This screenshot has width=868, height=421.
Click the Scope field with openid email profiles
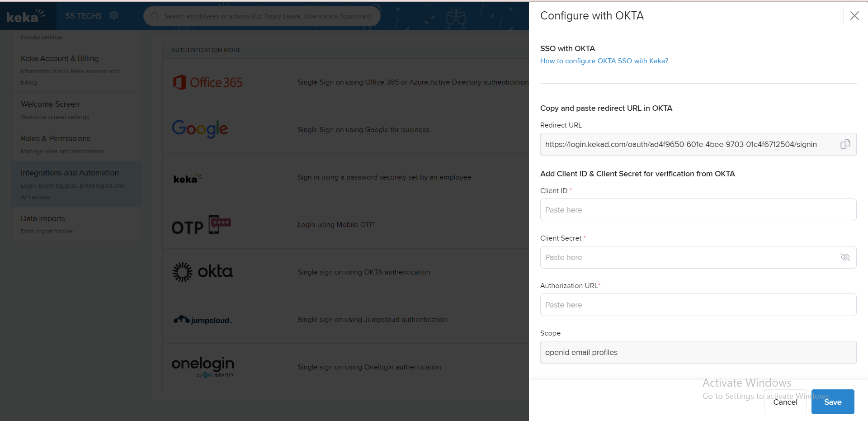click(x=698, y=352)
